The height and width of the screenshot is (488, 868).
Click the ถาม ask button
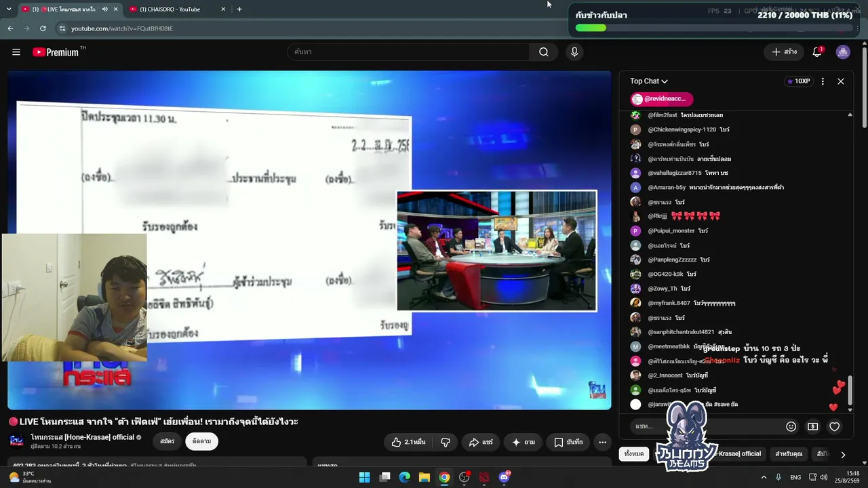pyautogui.click(x=524, y=442)
